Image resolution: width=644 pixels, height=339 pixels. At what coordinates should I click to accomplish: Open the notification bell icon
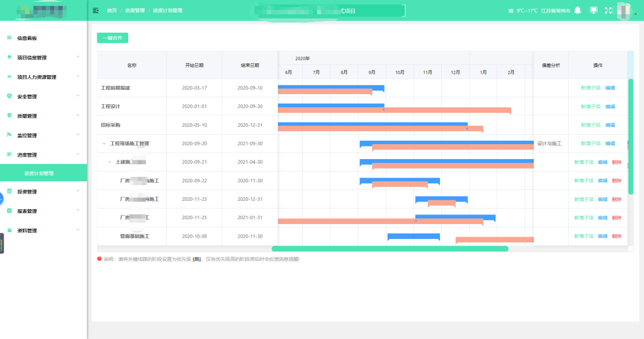pos(577,10)
